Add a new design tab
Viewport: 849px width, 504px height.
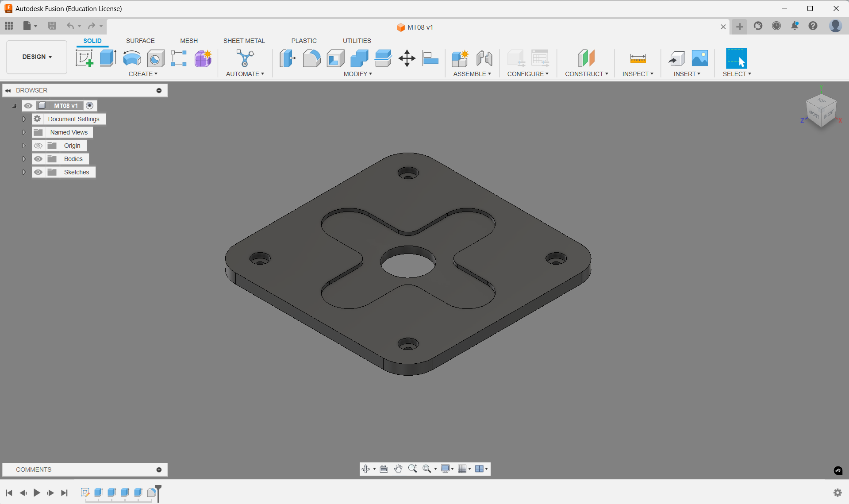[740, 27]
